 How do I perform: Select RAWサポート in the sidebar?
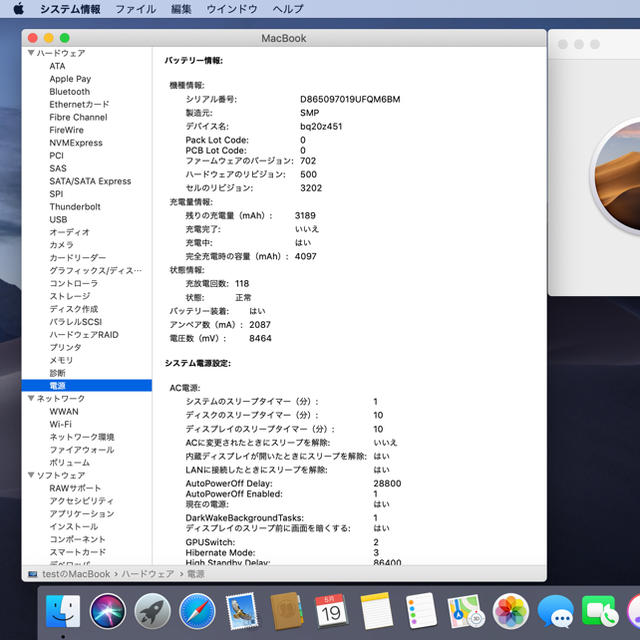75,488
